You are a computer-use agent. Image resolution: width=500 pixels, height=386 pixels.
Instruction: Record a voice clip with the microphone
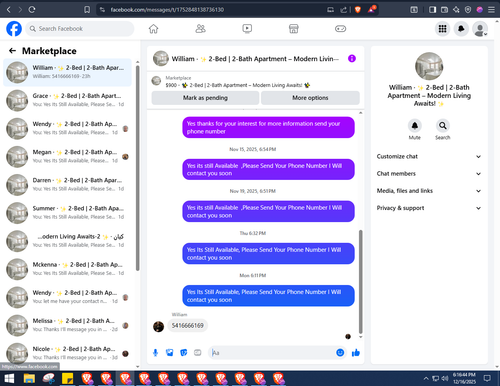tap(155, 353)
